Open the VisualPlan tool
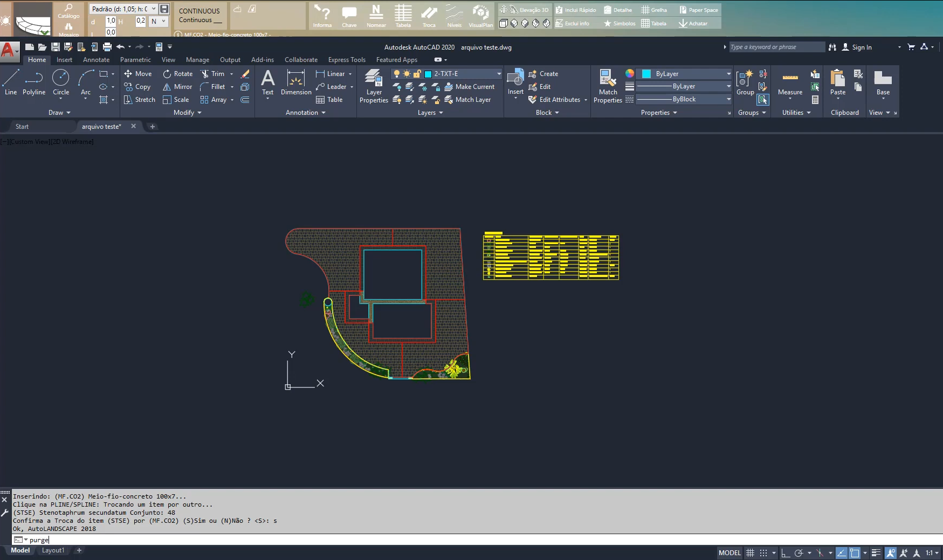The width and height of the screenshot is (943, 560). 480,16
